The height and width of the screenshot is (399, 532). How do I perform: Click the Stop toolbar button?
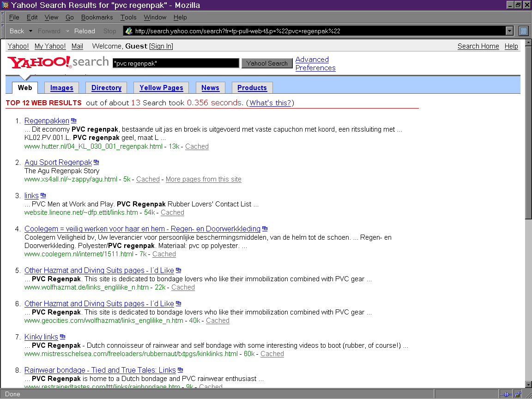click(109, 31)
